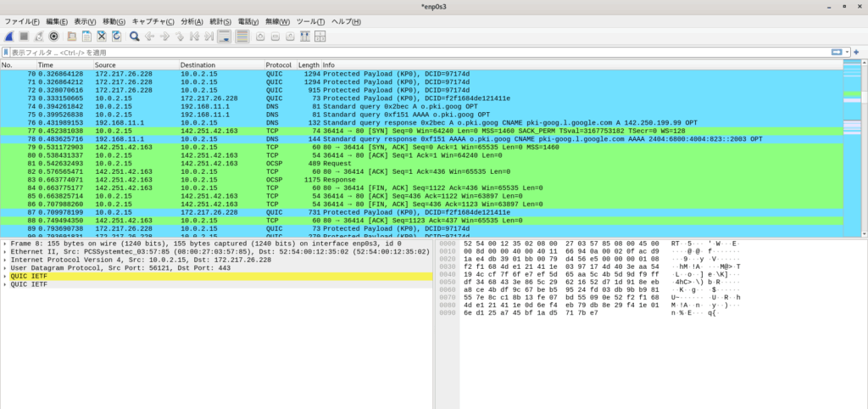This screenshot has height=409, width=868.
Task: Stop the running packet capture
Action: [x=24, y=36]
